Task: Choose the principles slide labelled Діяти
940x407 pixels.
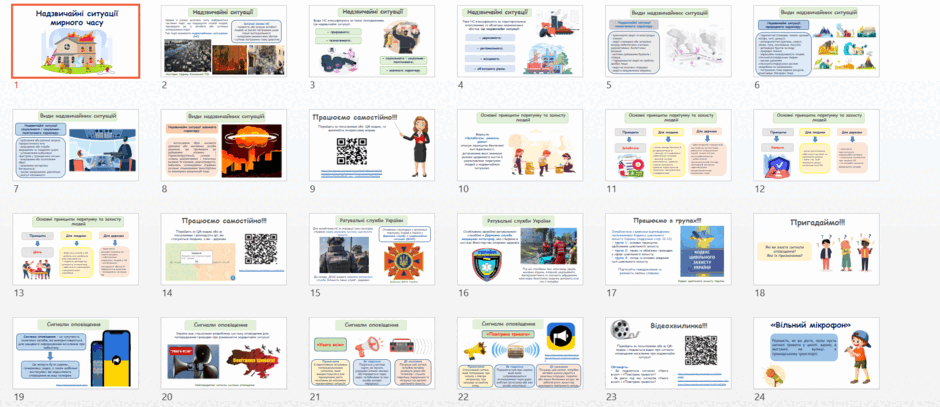Action: pos(76,249)
